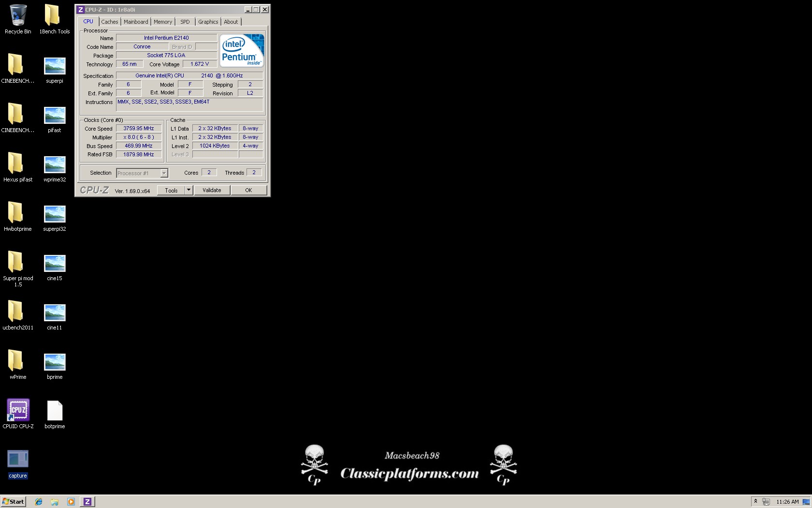The width and height of the screenshot is (812, 508).
Task: Click the Validate button
Action: [212, 190]
